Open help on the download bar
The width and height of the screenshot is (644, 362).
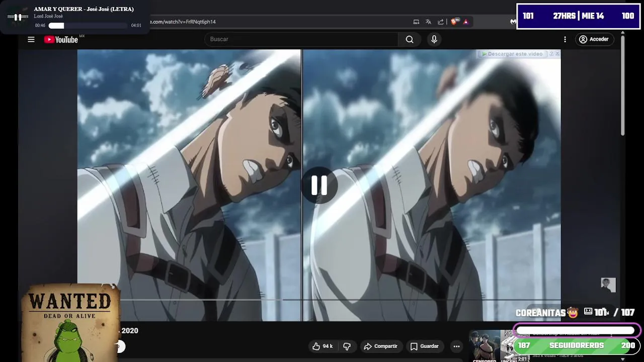[551, 54]
